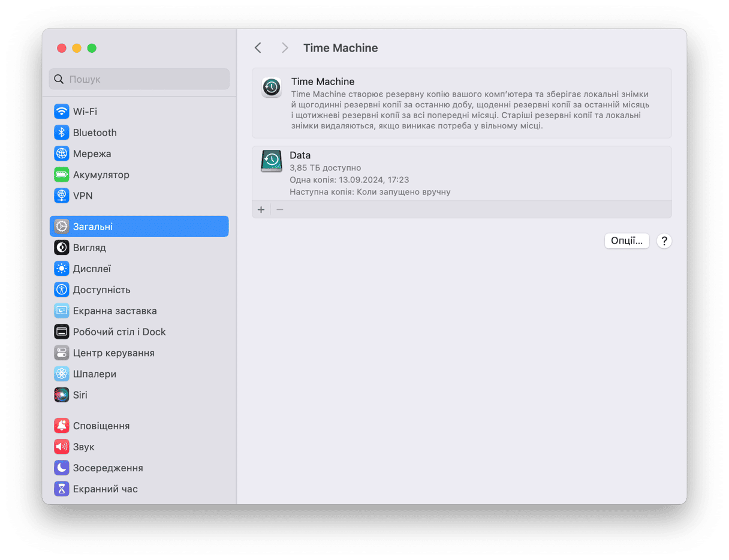Click the Time Machine clock icon in header card
The width and height of the screenshot is (729, 560).
click(x=272, y=88)
